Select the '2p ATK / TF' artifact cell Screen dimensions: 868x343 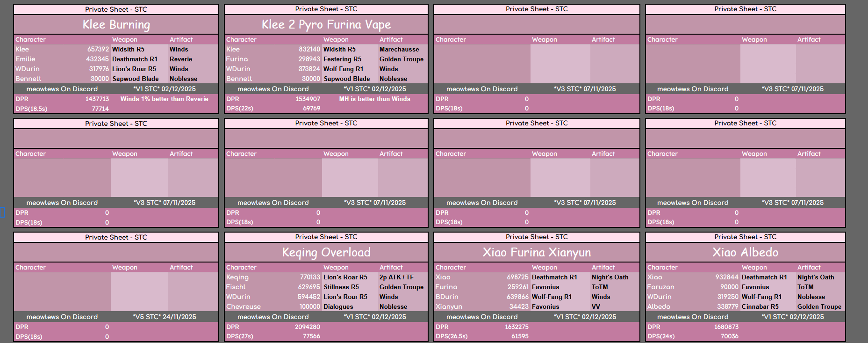click(396, 277)
